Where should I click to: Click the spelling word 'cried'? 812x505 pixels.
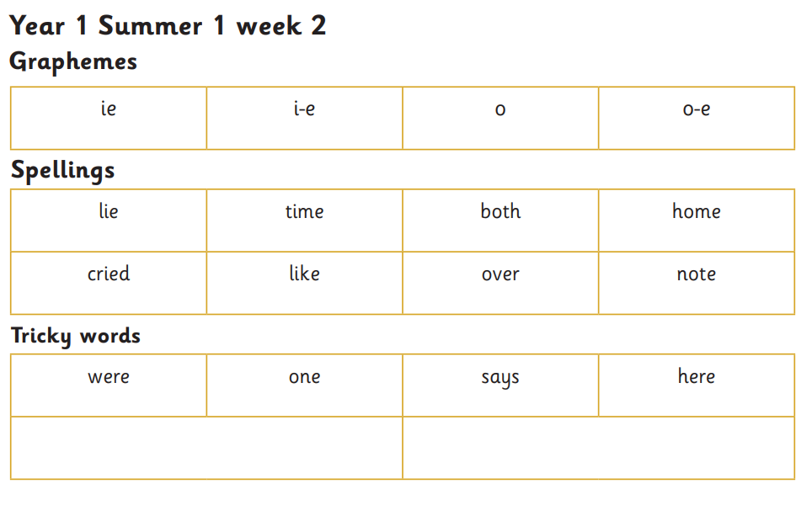[109, 274]
